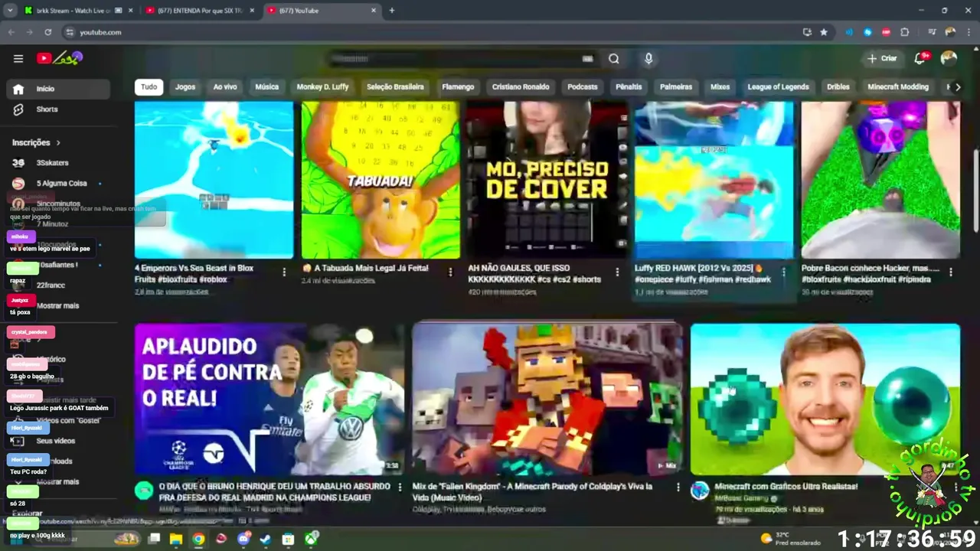Open MrBeast Gaming channel avatar
Image resolution: width=980 pixels, height=551 pixels.
tap(700, 491)
